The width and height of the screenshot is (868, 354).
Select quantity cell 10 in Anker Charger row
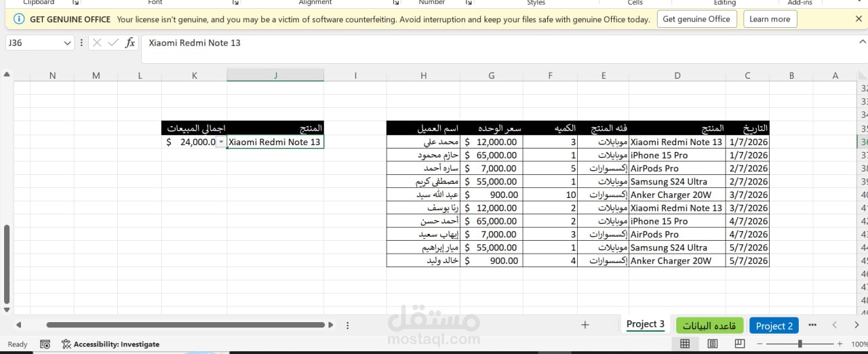(550, 195)
